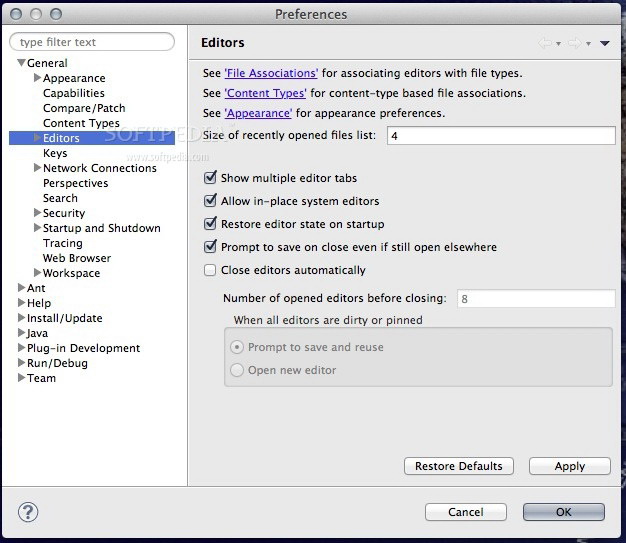Open the back history dropdown arrow
Image resolution: width=626 pixels, height=543 pixels.
point(558,44)
